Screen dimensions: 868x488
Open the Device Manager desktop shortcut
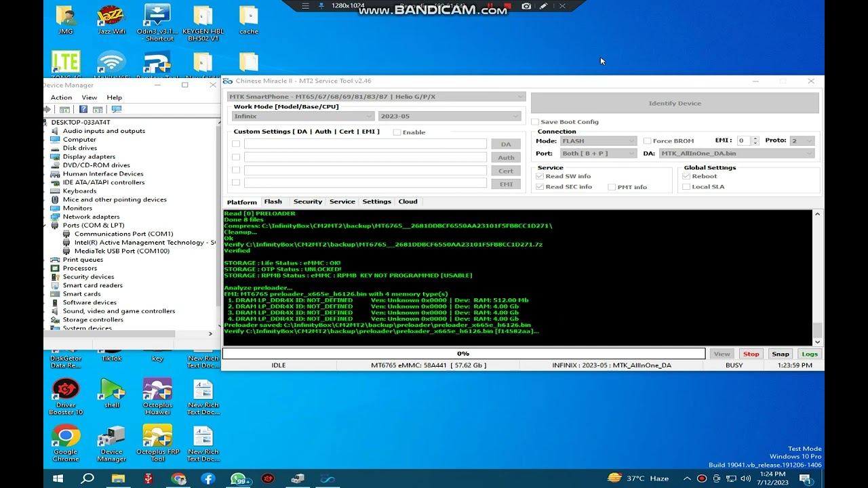pyautogui.click(x=112, y=444)
